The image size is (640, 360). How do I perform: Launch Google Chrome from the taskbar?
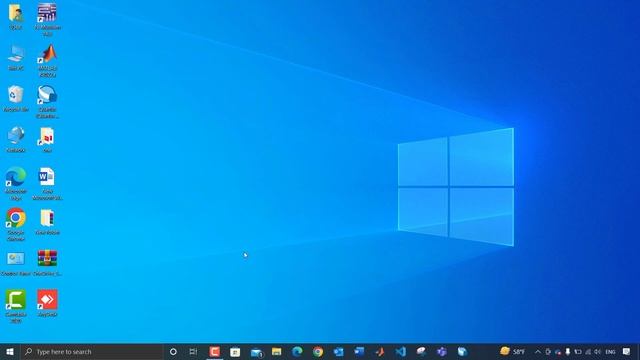(x=318, y=351)
